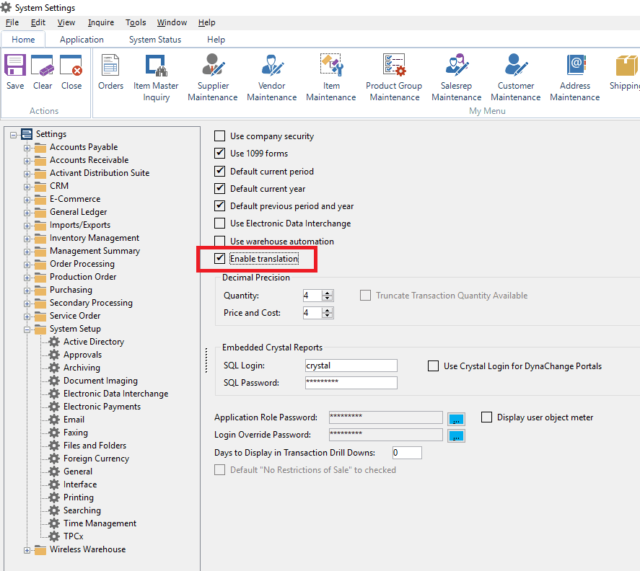Open the Help ribbon tab
Screen dimensions: 640x571
pyautogui.click(x=216, y=40)
